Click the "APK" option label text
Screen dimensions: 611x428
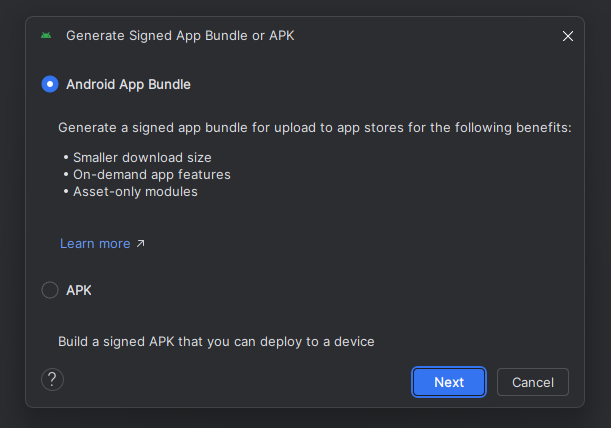(79, 290)
